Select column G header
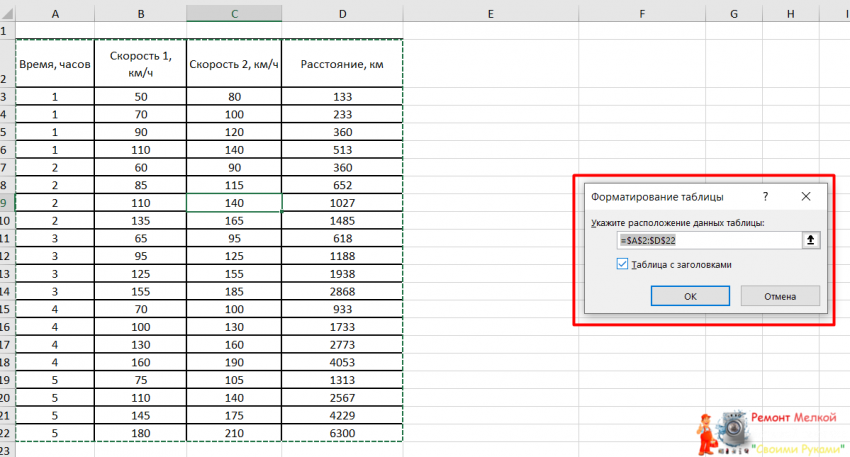 pyautogui.click(x=734, y=13)
